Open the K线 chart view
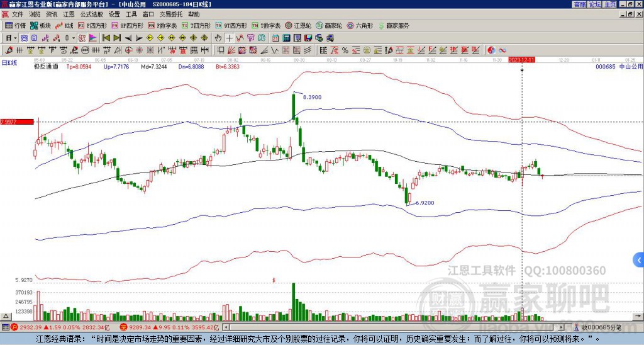The height and width of the screenshot is (345, 644). 64,25
